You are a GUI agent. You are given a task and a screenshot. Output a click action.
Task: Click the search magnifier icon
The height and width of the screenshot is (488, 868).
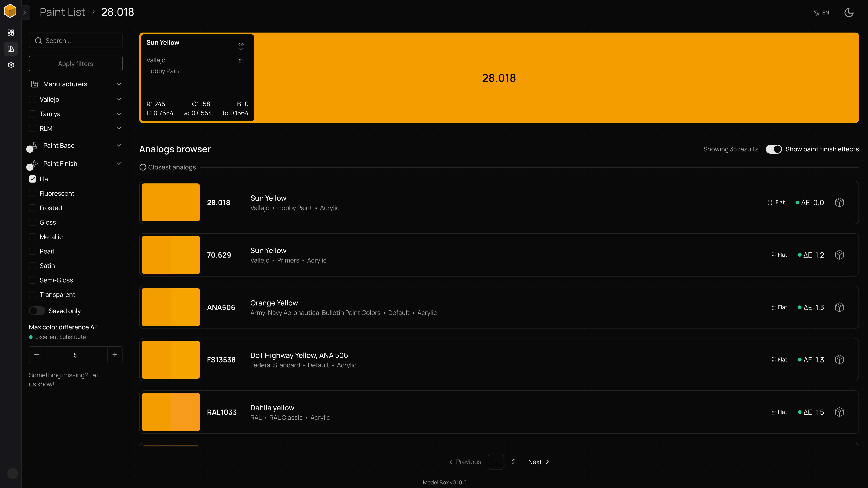pos(38,41)
